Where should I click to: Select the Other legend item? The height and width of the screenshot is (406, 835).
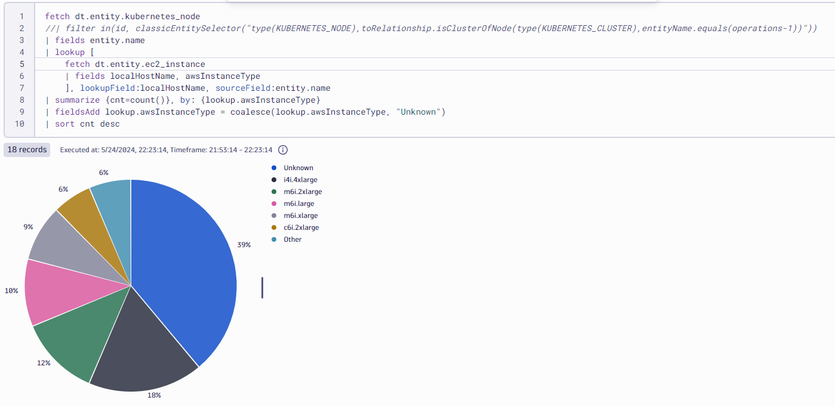click(x=294, y=239)
